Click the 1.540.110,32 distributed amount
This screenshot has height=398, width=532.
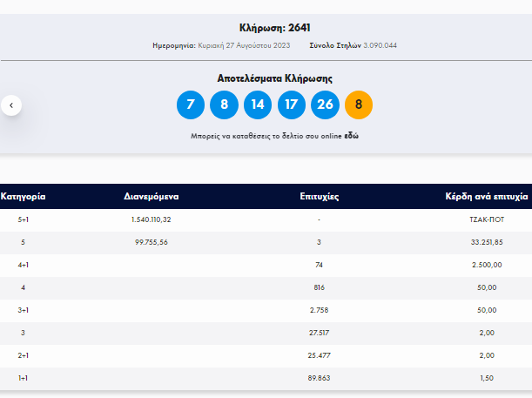click(152, 219)
